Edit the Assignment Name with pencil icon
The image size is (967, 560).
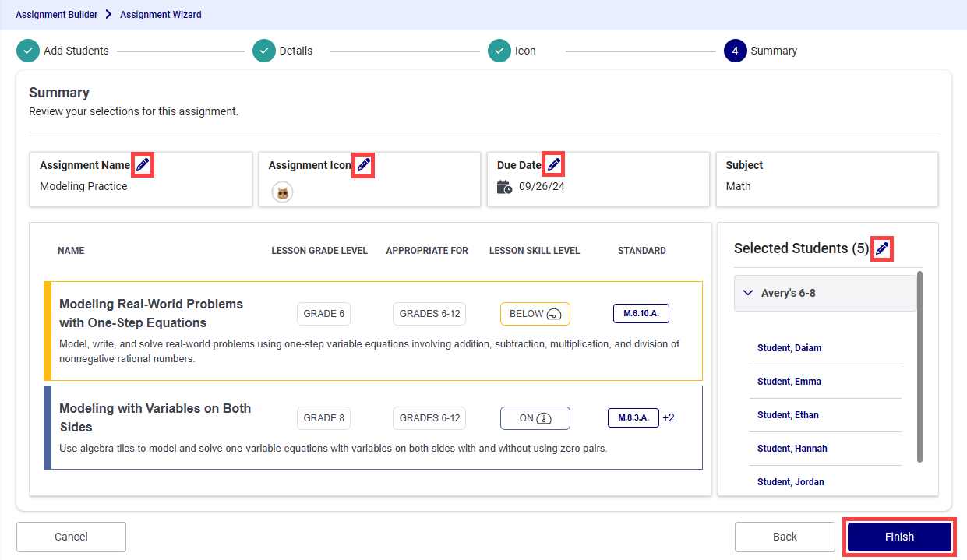(143, 165)
